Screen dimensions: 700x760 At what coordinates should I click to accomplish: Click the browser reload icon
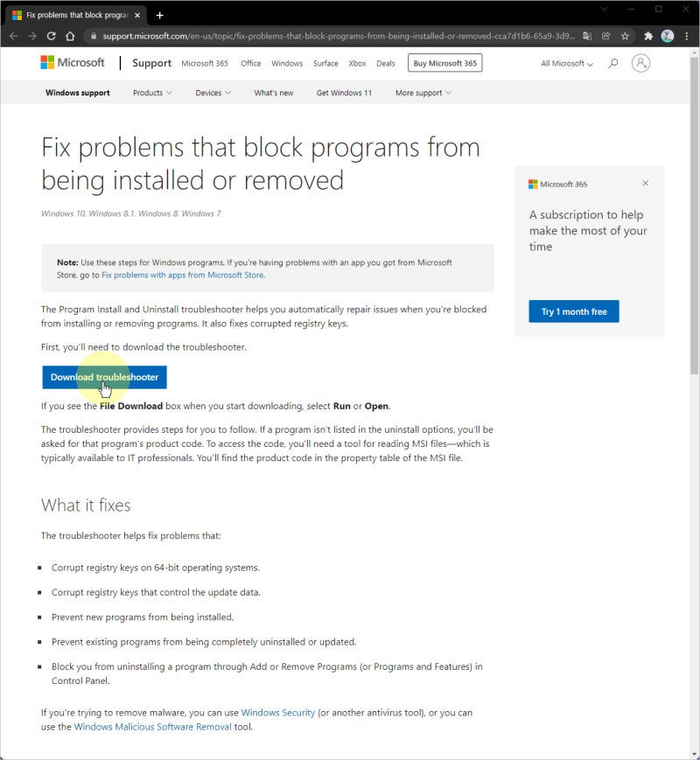click(51, 36)
